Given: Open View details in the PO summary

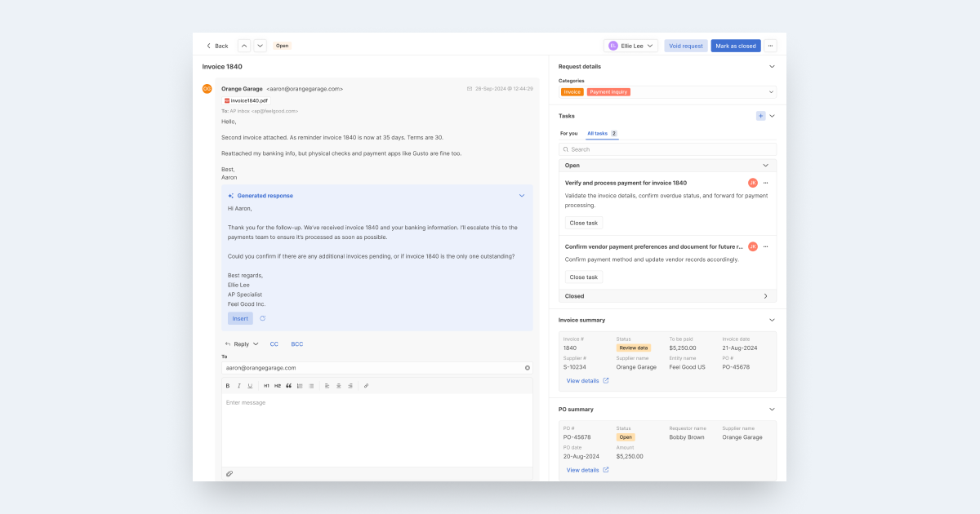Looking at the screenshot, I should 583,469.
